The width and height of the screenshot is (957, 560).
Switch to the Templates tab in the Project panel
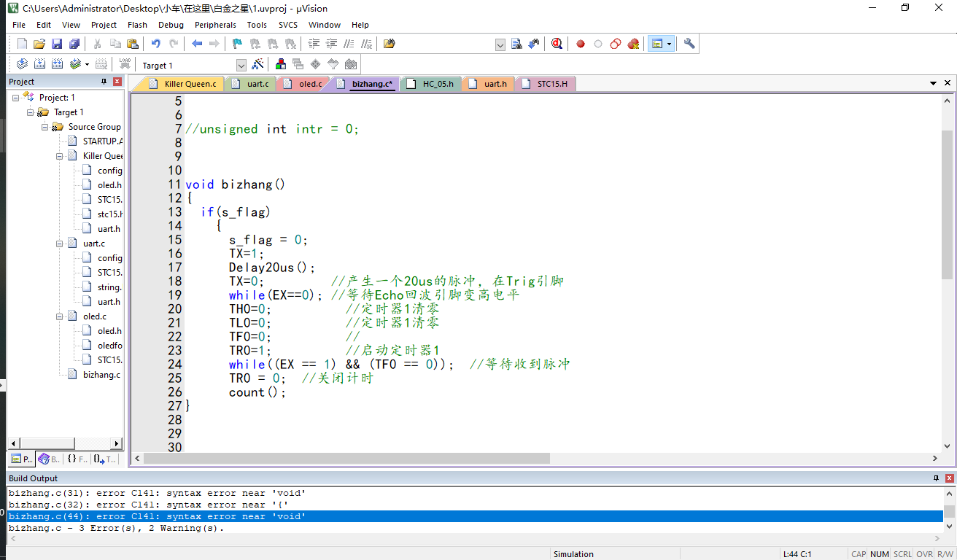point(105,459)
